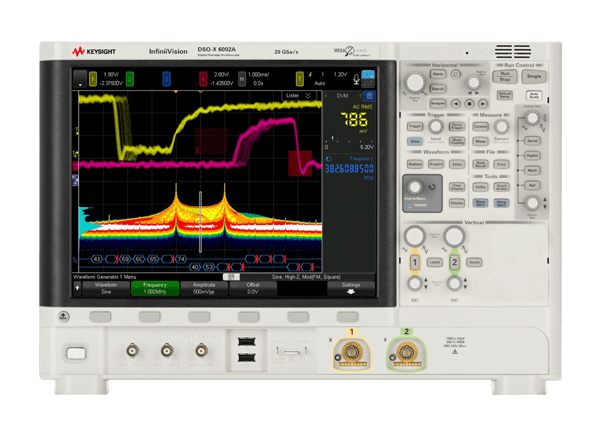Viewport: 600px width, 436px height.
Task: Click the channel 1 vertical scale knob
Action: tap(415, 236)
